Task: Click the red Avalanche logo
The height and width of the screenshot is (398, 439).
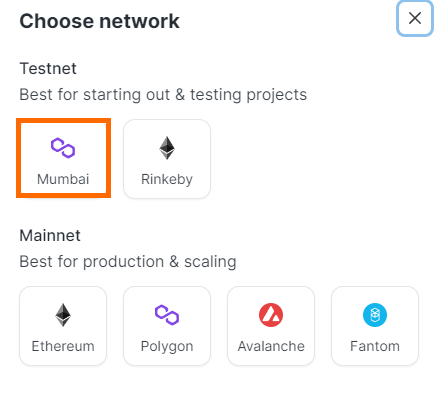Action: click(271, 315)
